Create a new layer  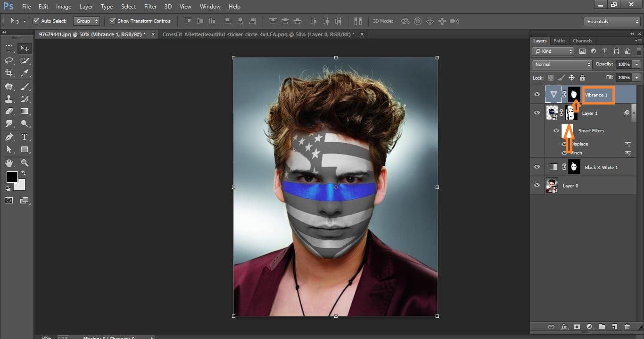(614, 327)
